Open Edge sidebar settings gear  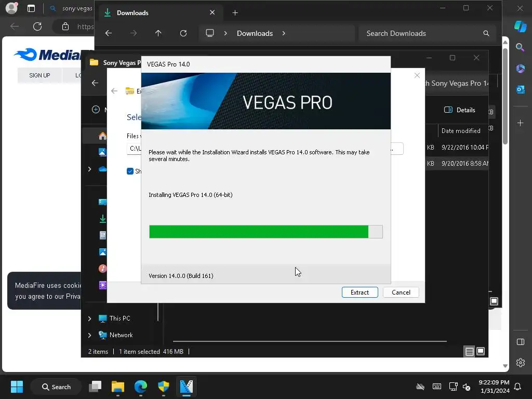click(x=521, y=363)
